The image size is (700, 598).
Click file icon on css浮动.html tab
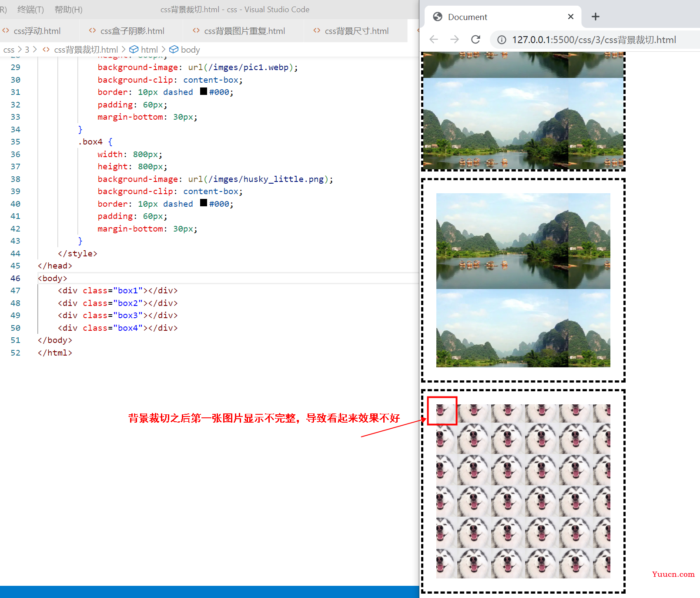tap(6, 30)
